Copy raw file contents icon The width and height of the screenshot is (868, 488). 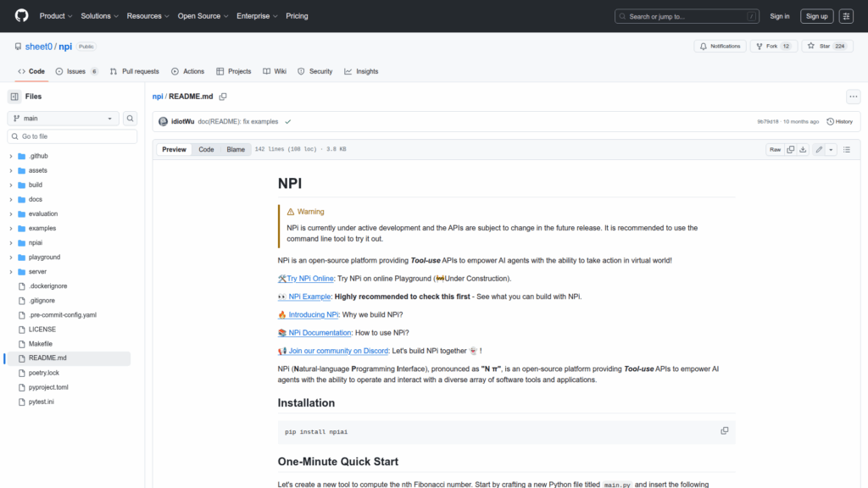click(x=791, y=149)
